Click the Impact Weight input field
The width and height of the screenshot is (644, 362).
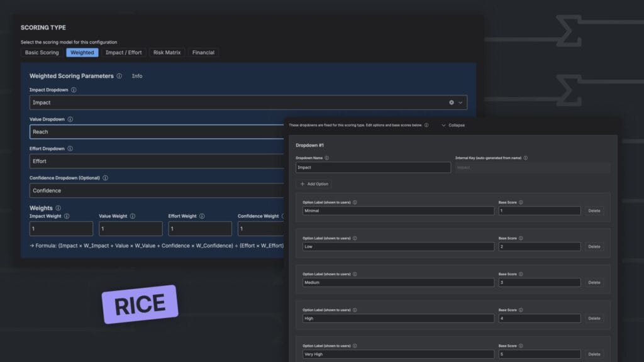tap(61, 229)
